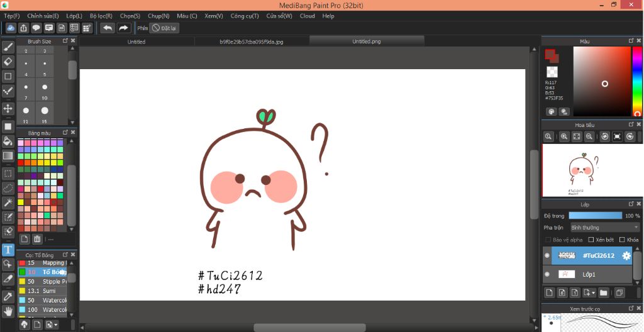Viewport: 644px width, 332px height.
Task: Delete palette color with trash icon
Action: tap(37, 239)
